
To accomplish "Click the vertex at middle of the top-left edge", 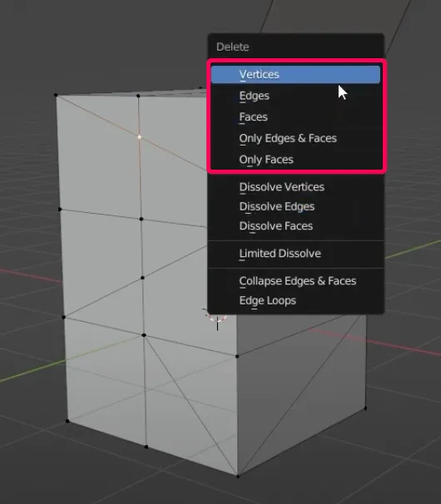I will 138,96.
